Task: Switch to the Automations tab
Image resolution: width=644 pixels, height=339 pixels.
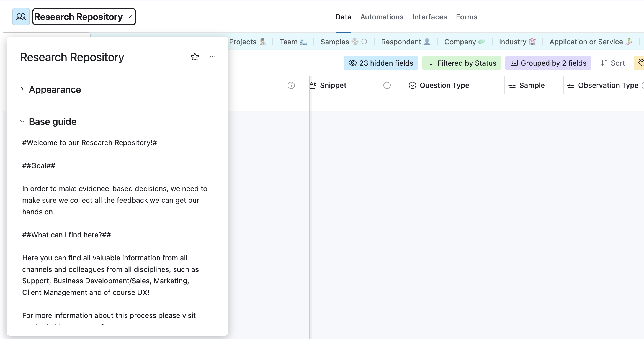Action: pos(382,17)
